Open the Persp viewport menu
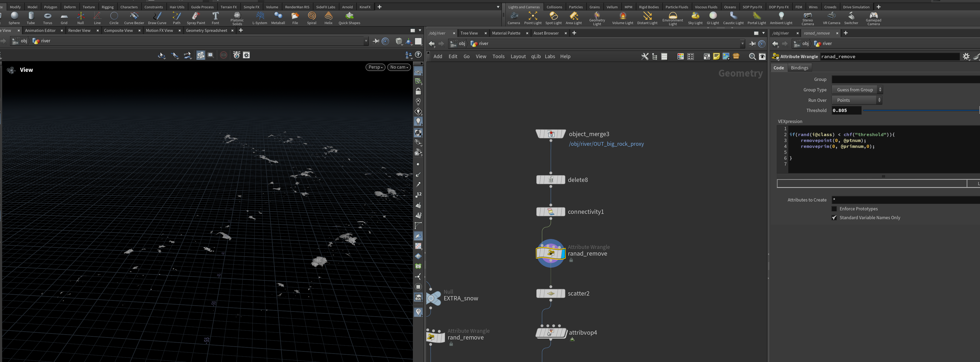 coord(375,67)
